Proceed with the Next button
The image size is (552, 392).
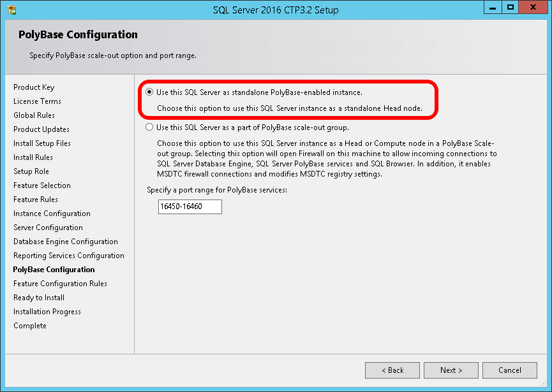point(451,370)
